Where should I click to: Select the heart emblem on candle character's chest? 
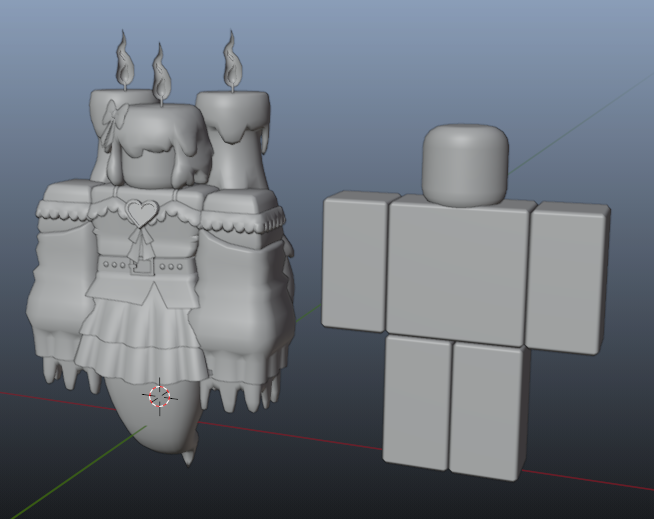click(142, 213)
